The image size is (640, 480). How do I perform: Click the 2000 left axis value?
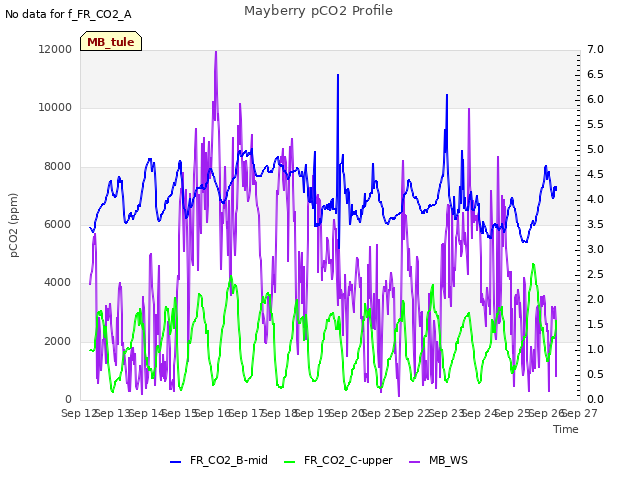point(58,341)
